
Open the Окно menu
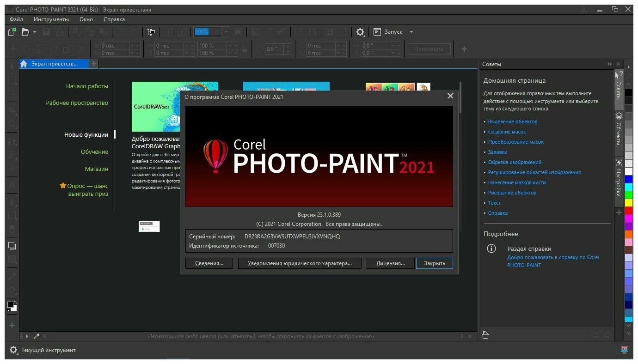coord(86,19)
